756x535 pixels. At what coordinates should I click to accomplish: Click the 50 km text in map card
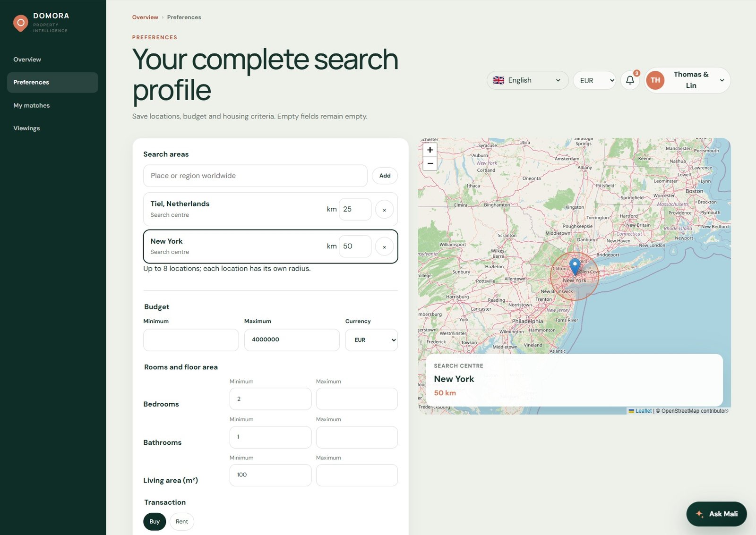[x=445, y=393]
